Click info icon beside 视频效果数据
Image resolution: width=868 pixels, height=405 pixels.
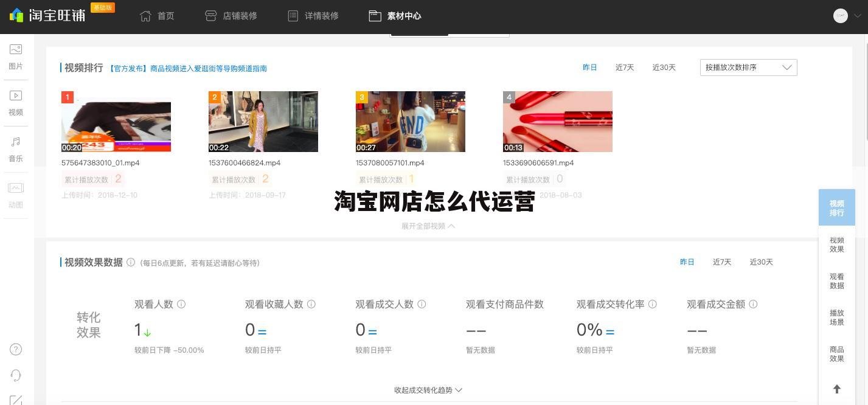pyautogui.click(x=131, y=263)
